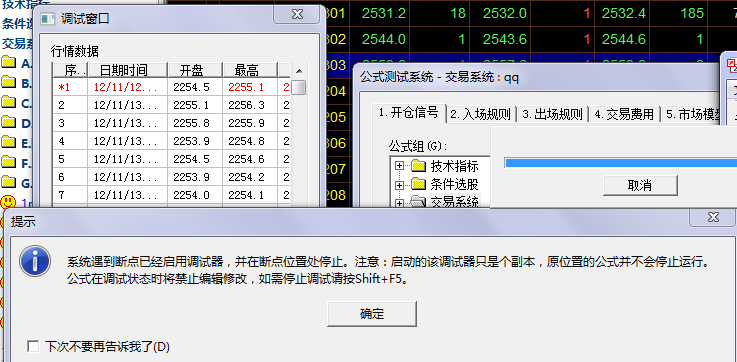Open the B. folder in the left sidebar
Image resolution: width=737 pixels, height=362 pixels.
(16, 82)
